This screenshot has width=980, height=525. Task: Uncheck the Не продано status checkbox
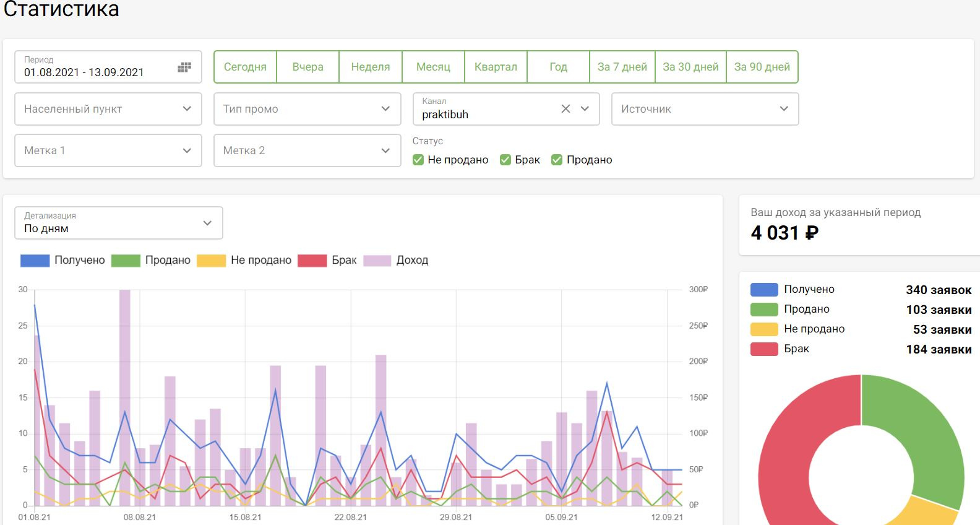coord(418,160)
